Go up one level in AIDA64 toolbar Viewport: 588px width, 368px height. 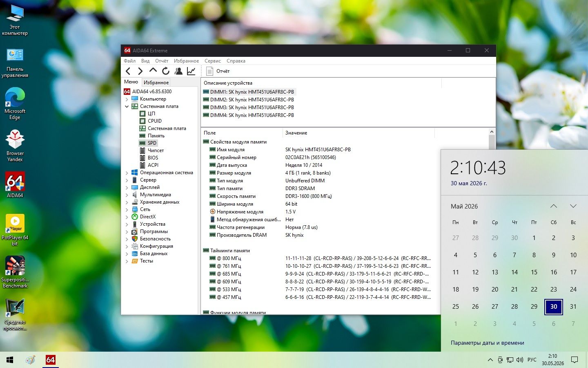point(153,71)
